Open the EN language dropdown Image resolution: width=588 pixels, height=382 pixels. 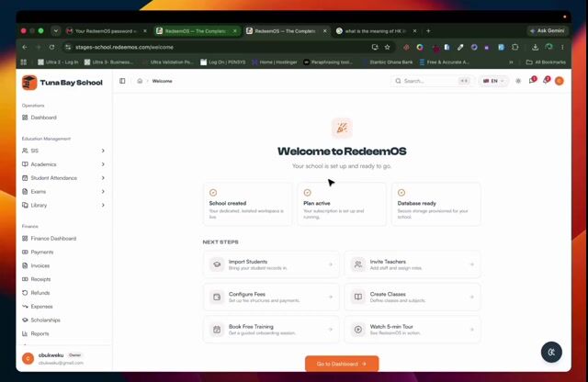pos(493,81)
